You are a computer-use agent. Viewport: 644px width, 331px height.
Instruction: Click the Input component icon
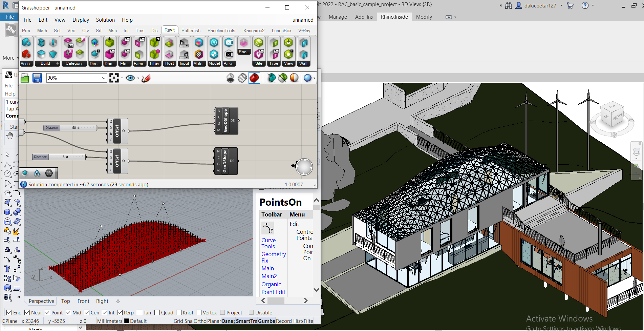(x=185, y=51)
